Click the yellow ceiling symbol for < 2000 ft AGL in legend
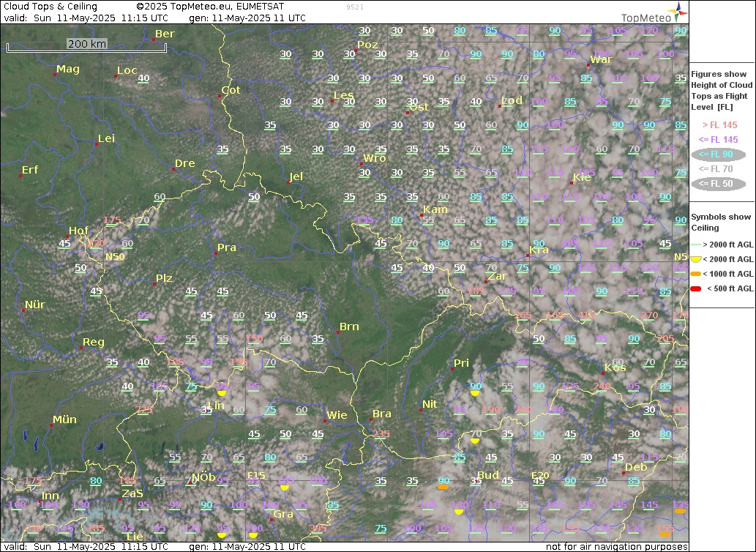This screenshot has height=552, width=756. click(696, 259)
